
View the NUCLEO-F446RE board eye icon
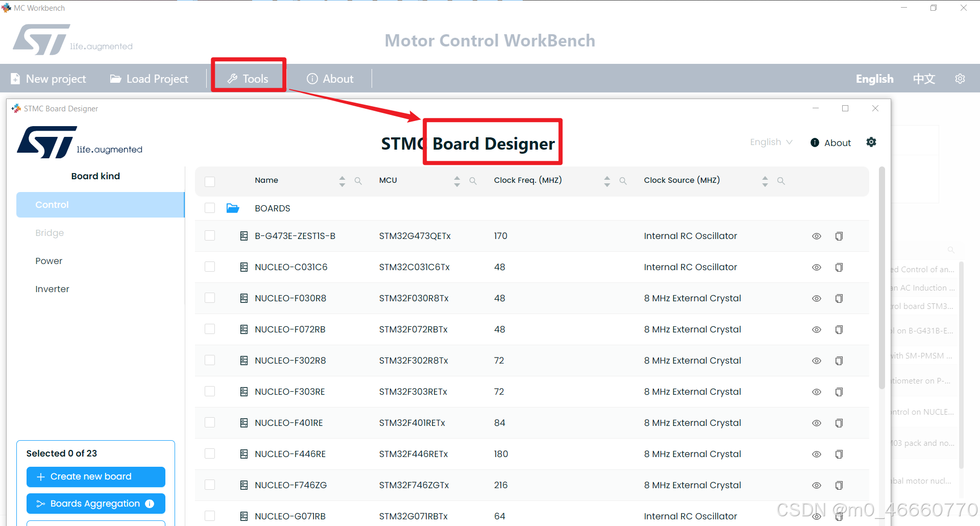(817, 454)
